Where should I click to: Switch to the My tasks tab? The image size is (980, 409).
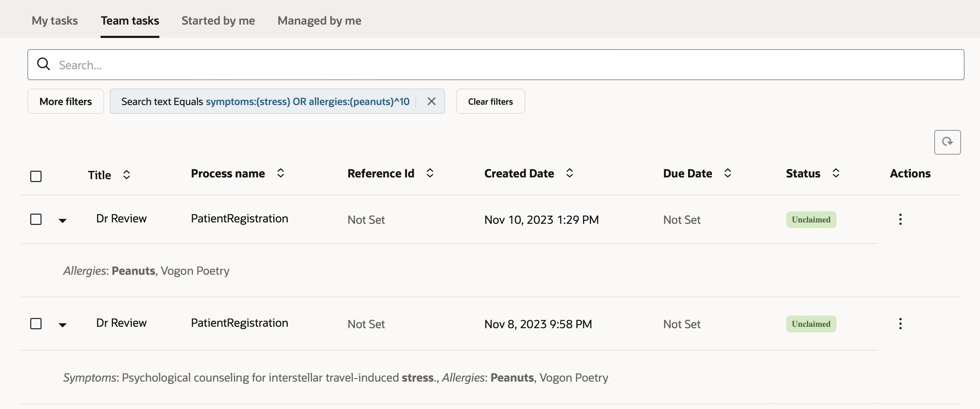pos(55,20)
